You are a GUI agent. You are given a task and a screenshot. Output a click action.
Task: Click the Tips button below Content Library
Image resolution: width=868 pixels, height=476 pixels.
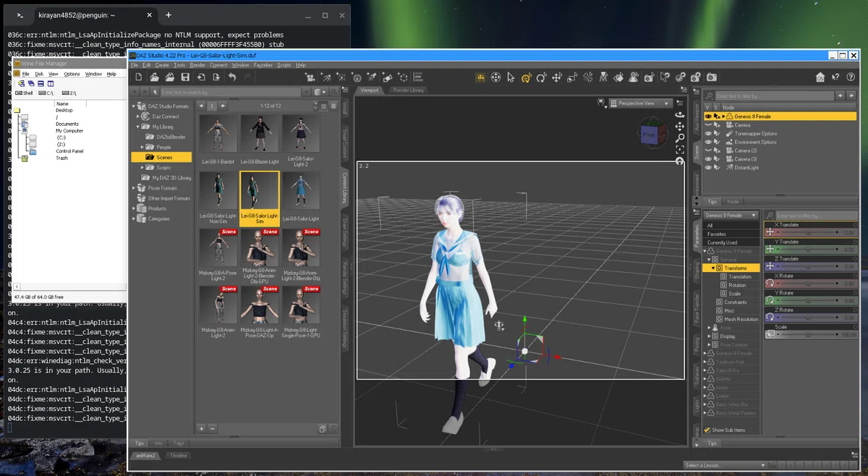[140, 443]
